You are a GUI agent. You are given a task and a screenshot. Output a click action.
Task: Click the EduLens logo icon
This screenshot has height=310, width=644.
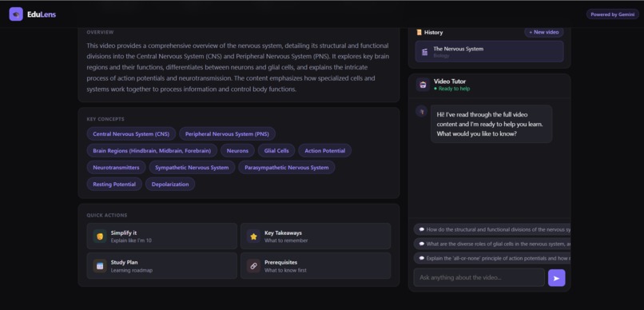[x=16, y=14]
